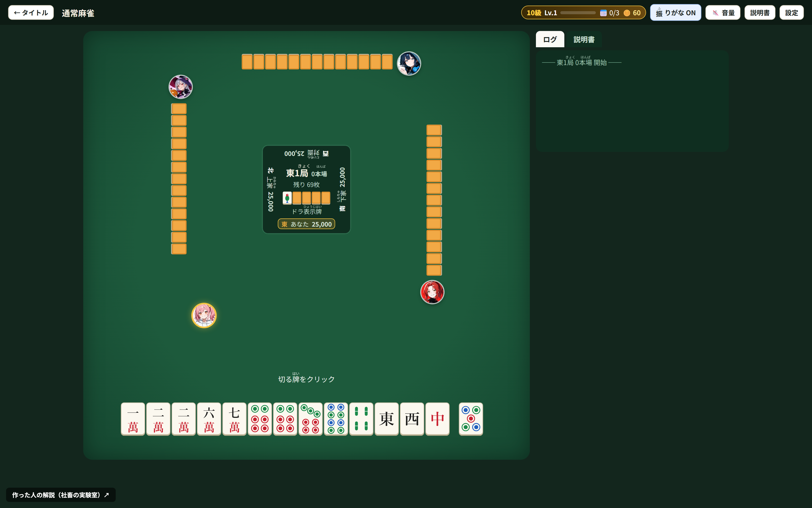Screen dimensions: 812x508
Task: Discard the 4-sou bamboo tile
Action: [361, 419]
